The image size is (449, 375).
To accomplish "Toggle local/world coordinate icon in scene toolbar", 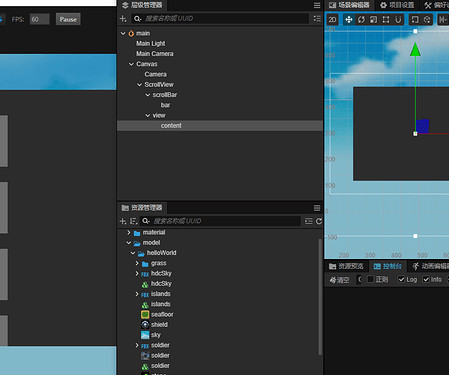I will tap(415, 20).
